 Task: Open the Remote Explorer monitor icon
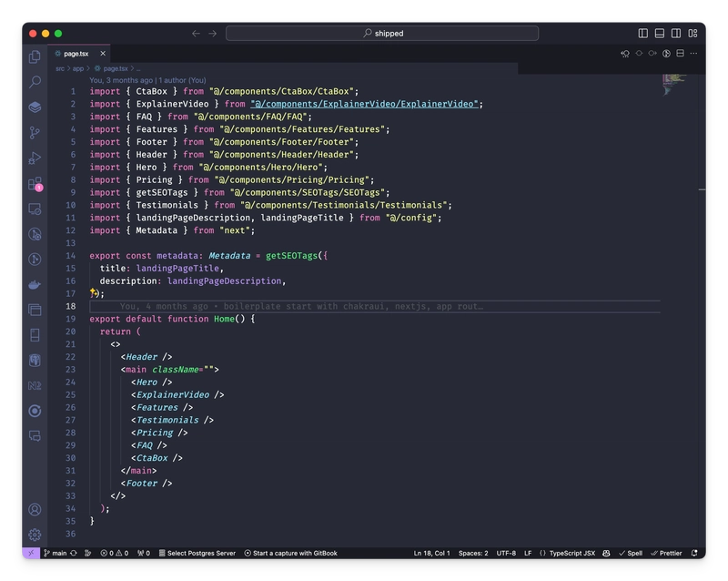tap(35, 209)
